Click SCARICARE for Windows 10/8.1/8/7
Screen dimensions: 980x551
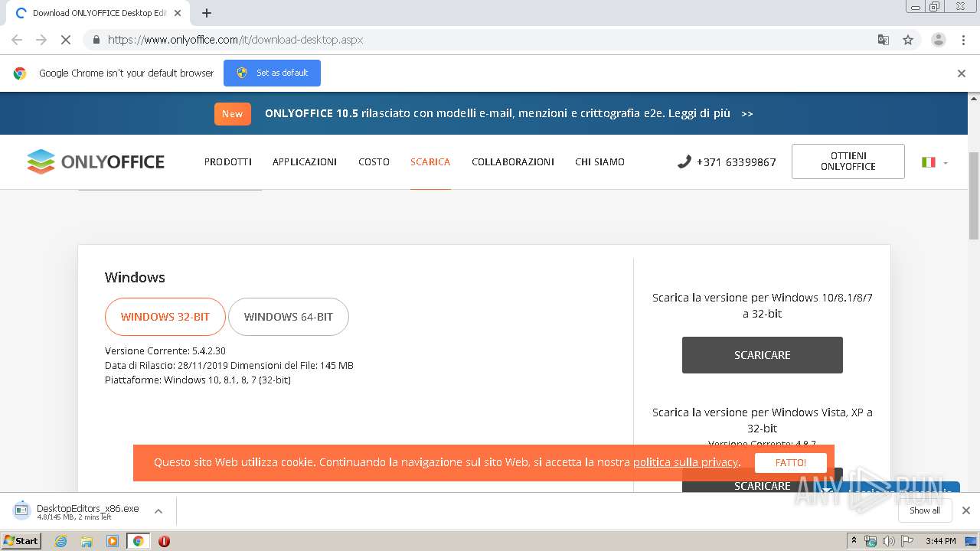coord(763,355)
